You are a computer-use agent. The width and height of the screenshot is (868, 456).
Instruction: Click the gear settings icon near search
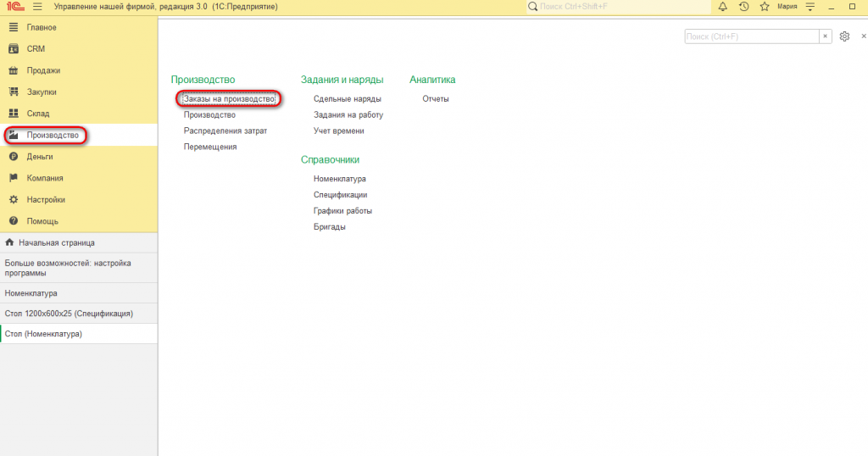point(844,36)
